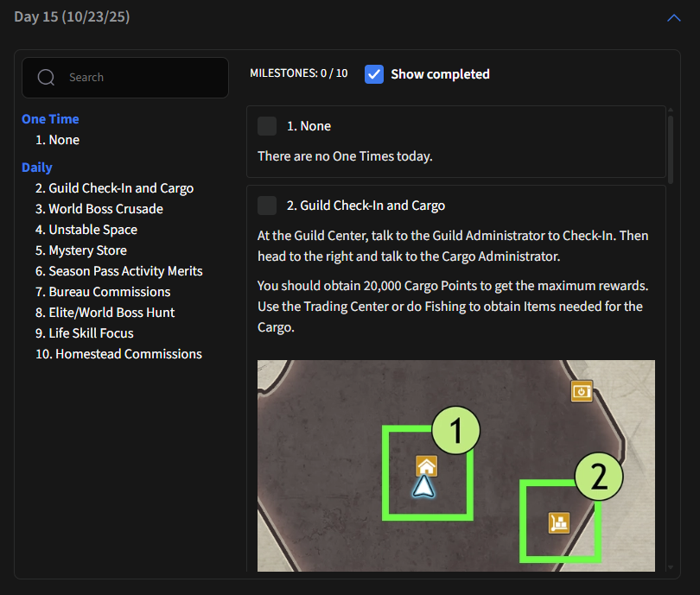700x595 pixels.
Task: Jump to One Time section heading
Action: click(50, 119)
